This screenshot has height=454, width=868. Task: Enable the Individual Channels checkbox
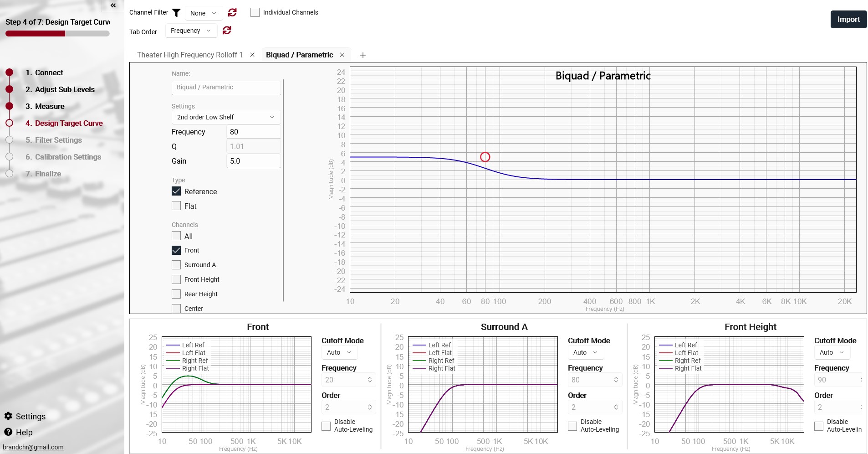click(255, 12)
